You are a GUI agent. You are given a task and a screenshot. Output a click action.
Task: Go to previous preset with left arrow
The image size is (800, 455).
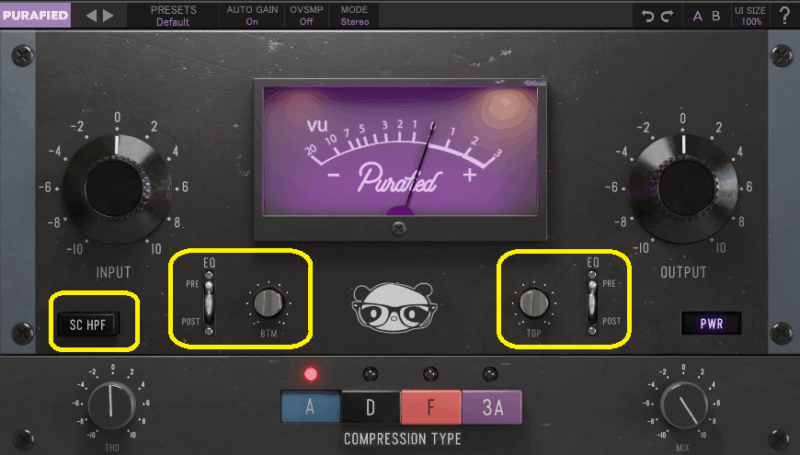90,15
